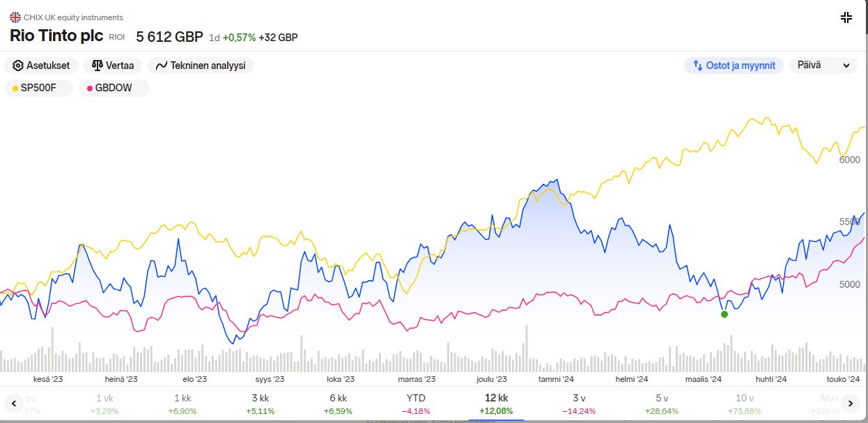
Task: Click the Päivä dropdown chevron
Action: point(846,66)
